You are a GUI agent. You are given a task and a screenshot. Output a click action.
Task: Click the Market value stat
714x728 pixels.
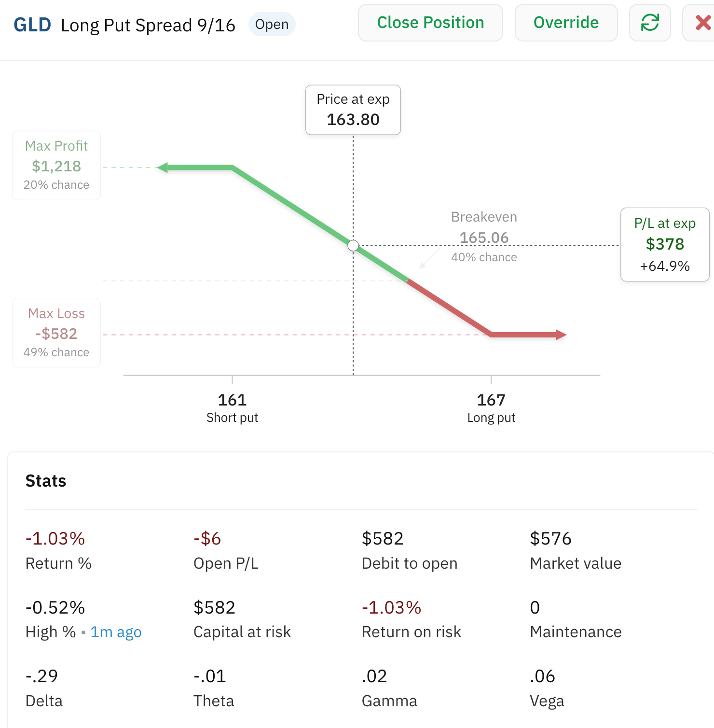[550, 538]
